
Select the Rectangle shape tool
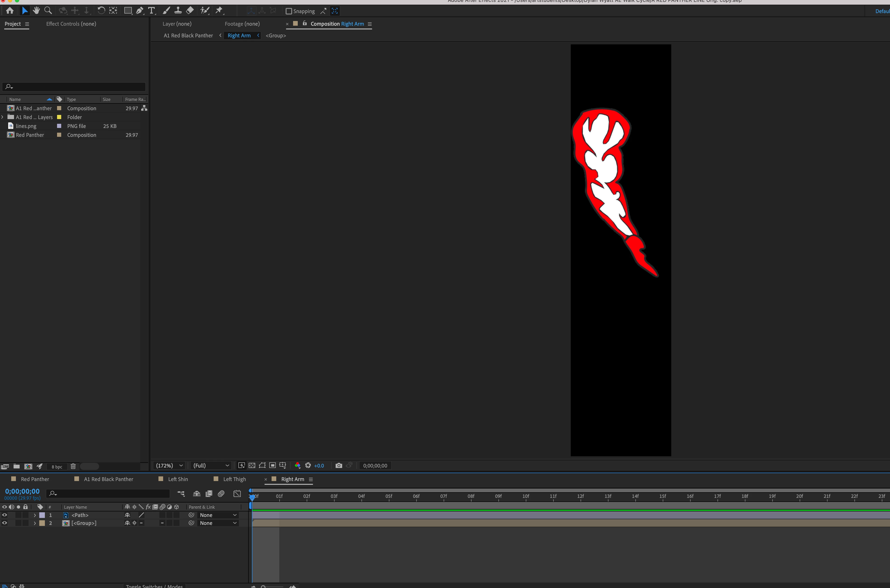point(128,11)
